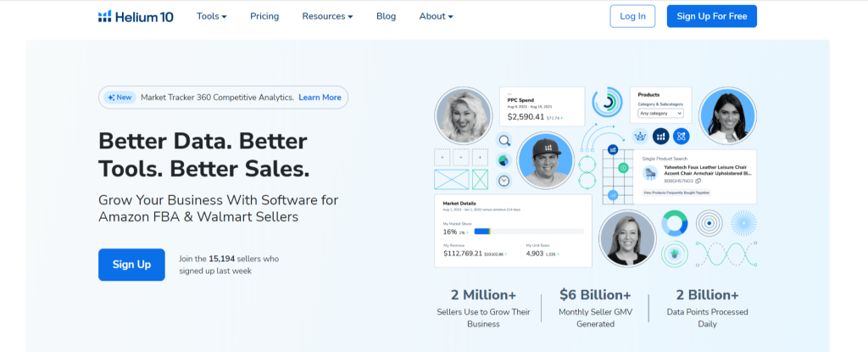
Task: Click the sparkle New badge
Action: point(120,97)
